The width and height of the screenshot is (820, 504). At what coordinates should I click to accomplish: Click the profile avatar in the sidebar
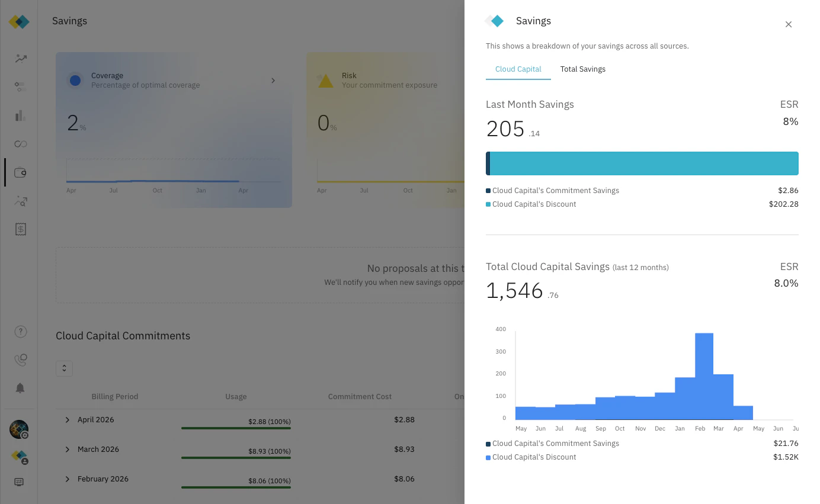19,429
